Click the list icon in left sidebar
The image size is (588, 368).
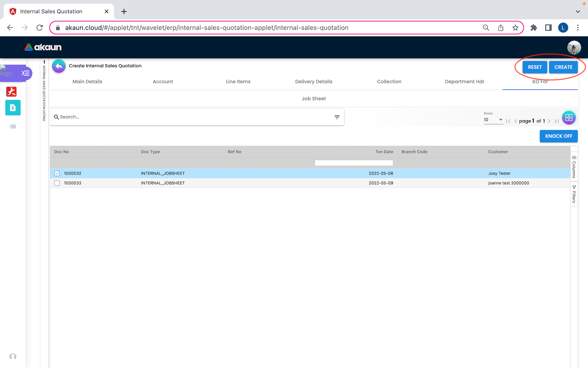(x=13, y=127)
